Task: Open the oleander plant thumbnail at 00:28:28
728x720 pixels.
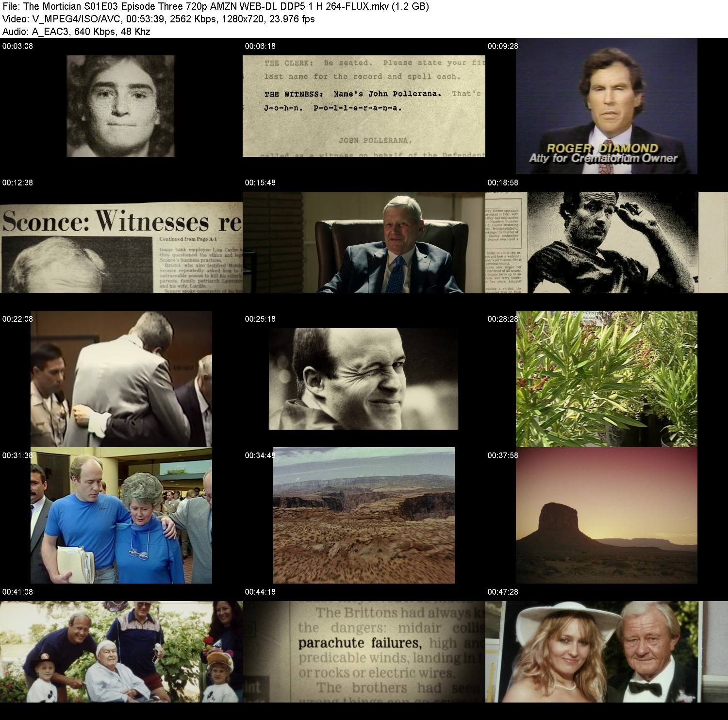Action: (607, 379)
